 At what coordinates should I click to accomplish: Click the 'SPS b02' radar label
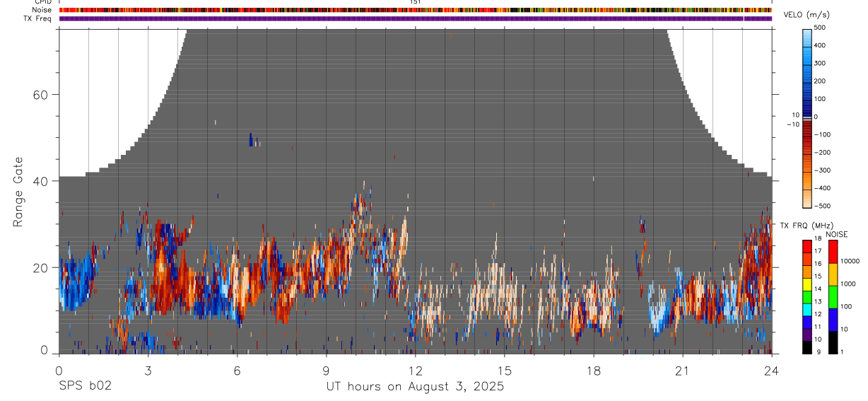[x=85, y=386]
